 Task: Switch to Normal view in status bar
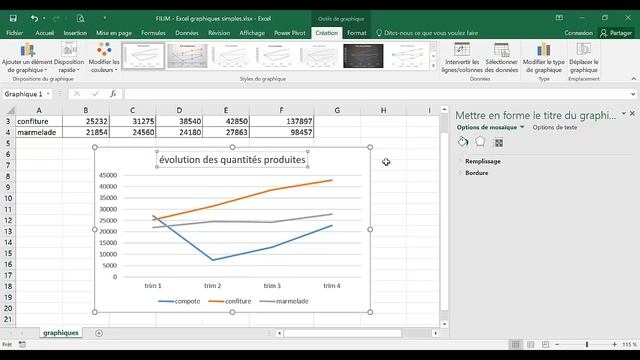516,344
